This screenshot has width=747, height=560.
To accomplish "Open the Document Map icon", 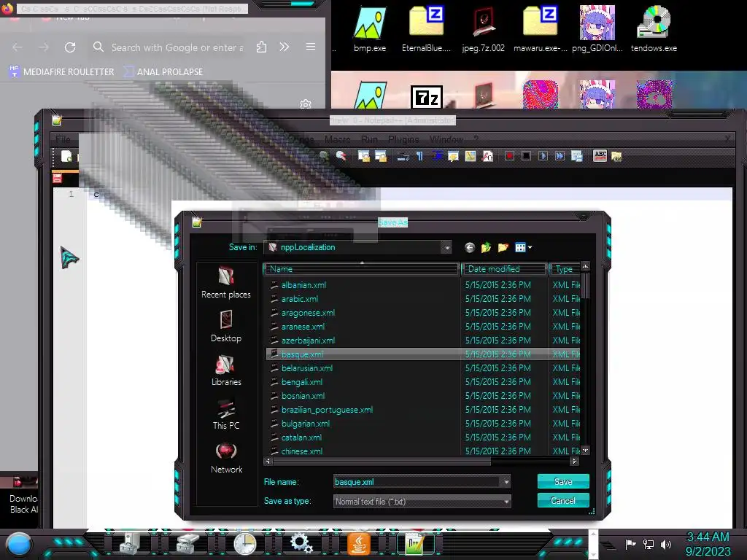I will pos(471,156).
